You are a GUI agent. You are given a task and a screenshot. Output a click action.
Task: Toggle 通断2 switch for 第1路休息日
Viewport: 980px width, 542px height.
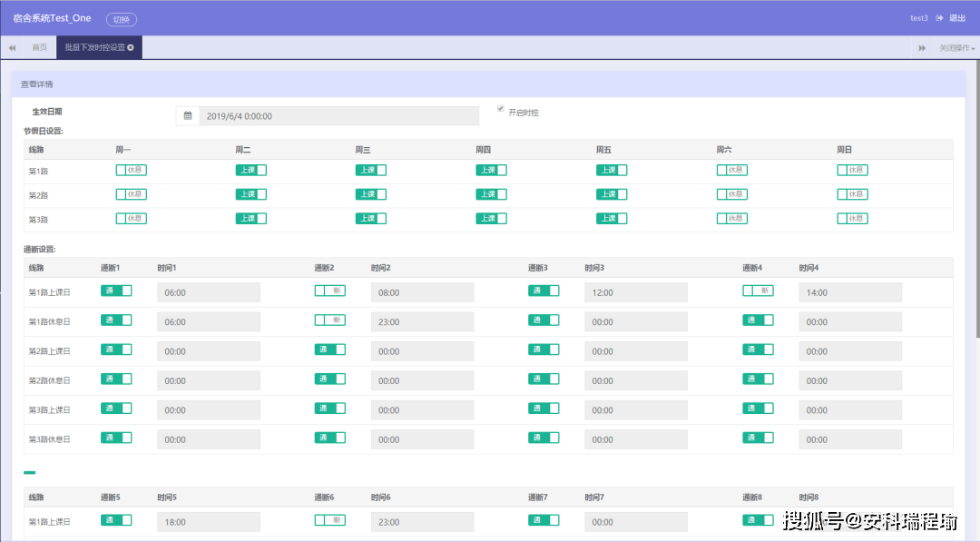pyautogui.click(x=330, y=320)
